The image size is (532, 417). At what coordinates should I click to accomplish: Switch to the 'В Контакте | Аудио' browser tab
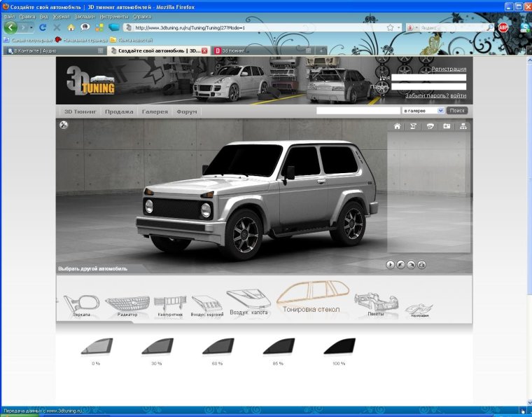[x=52, y=51]
